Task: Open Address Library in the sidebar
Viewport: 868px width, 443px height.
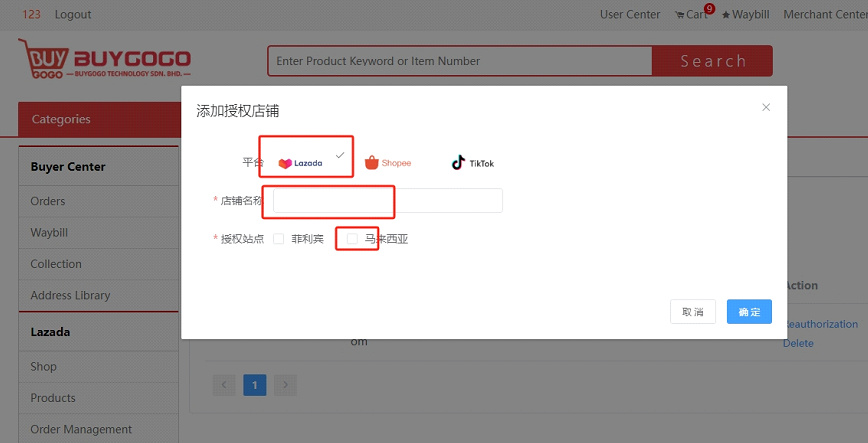Action: tap(99, 295)
